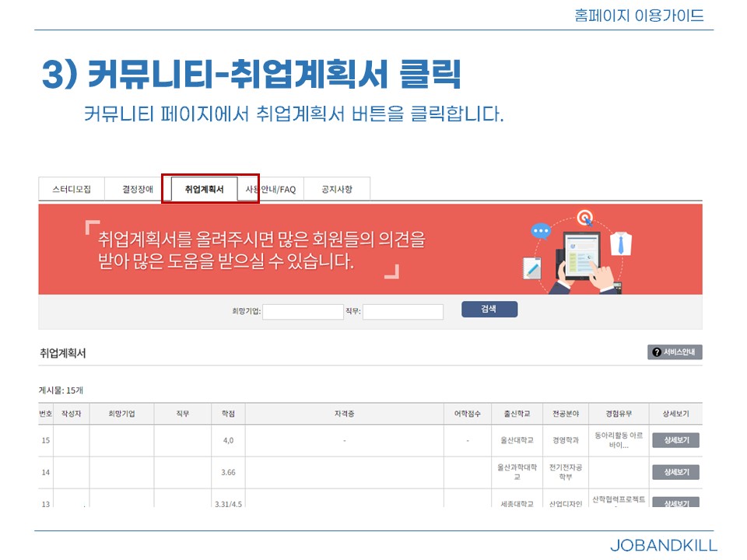
Task: Click the blue chat bubble icon in banner
Action: pos(540,231)
